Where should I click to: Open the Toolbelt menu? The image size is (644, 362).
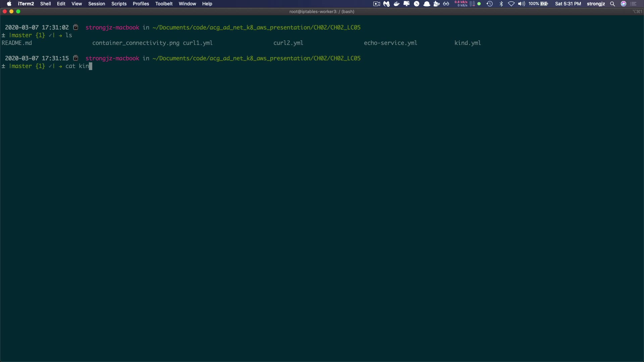pyautogui.click(x=164, y=4)
